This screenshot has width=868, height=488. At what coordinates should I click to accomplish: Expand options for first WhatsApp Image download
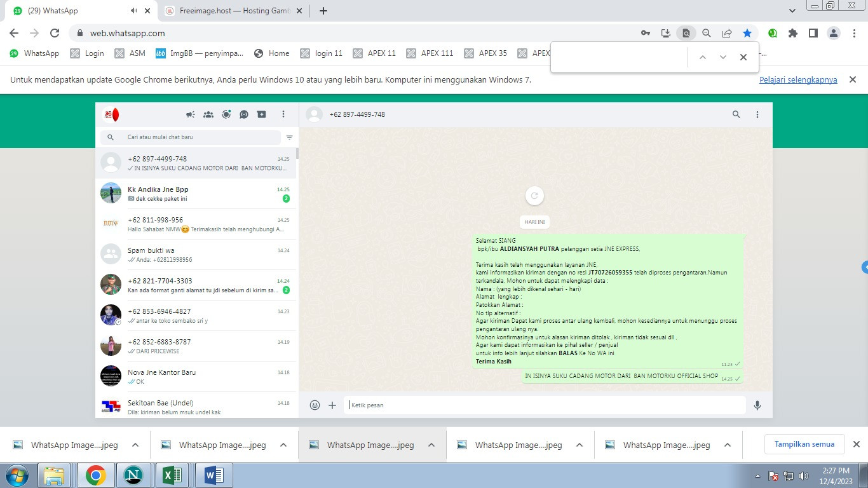tap(135, 445)
